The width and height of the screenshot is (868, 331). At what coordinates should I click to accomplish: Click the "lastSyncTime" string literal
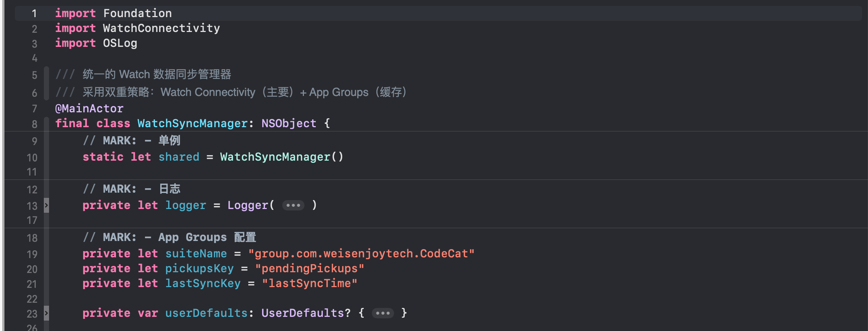click(309, 284)
